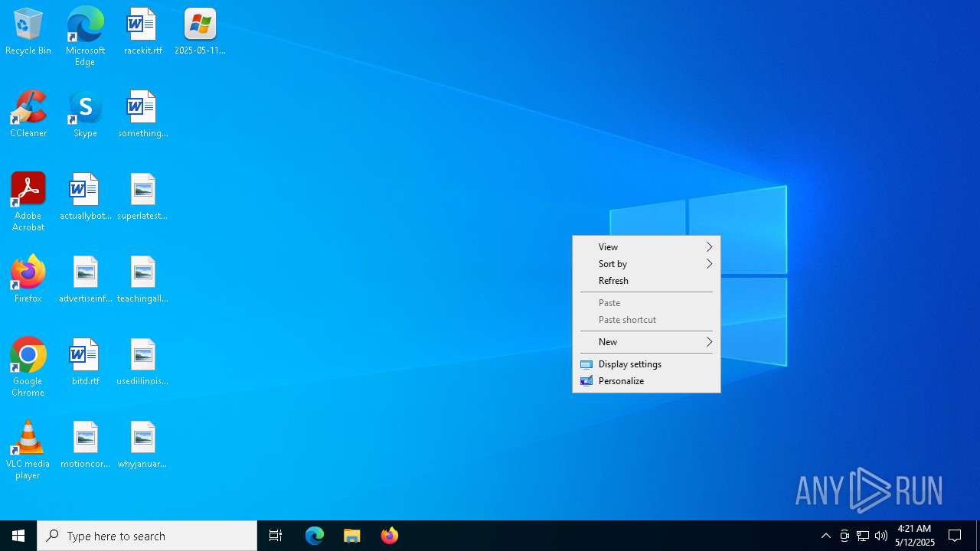Expand the New submenu in context menu
The image size is (980, 551).
[x=646, y=341]
